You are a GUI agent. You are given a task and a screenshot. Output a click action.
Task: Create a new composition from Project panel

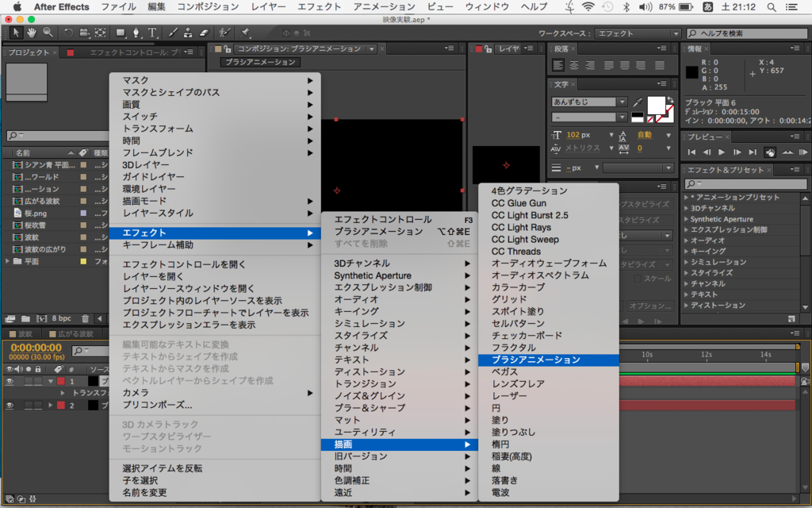tap(41, 319)
